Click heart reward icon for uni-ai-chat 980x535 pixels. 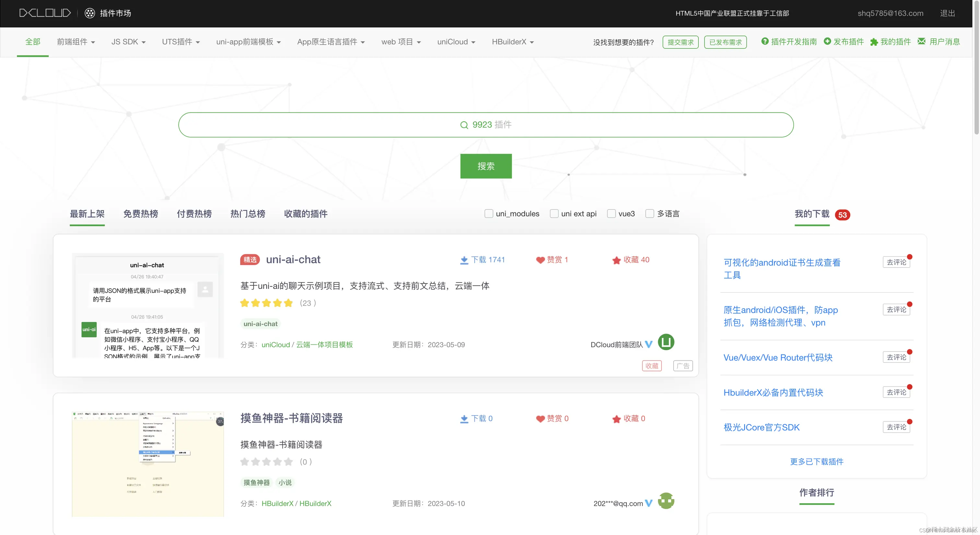click(x=540, y=260)
